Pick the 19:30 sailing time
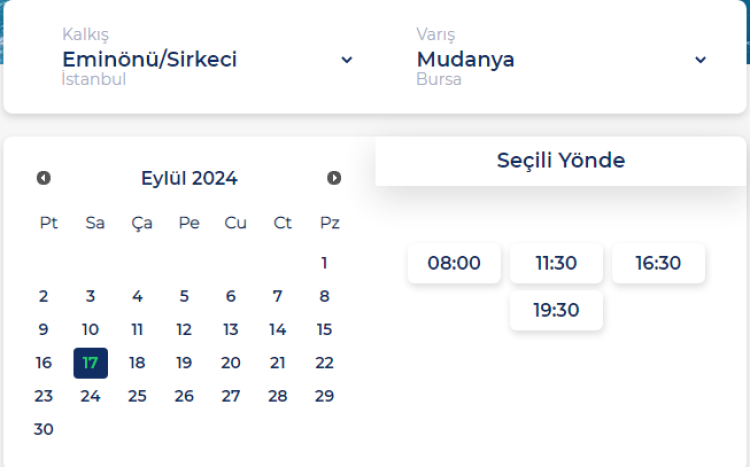Image resolution: width=750 pixels, height=467 pixels. (x=556, y=310)
